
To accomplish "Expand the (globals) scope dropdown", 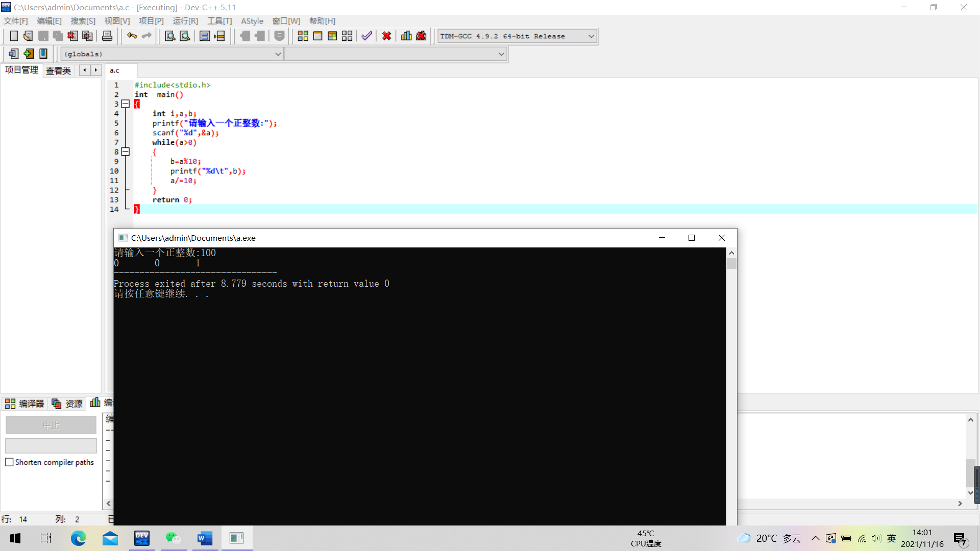I will coord(278,54).
